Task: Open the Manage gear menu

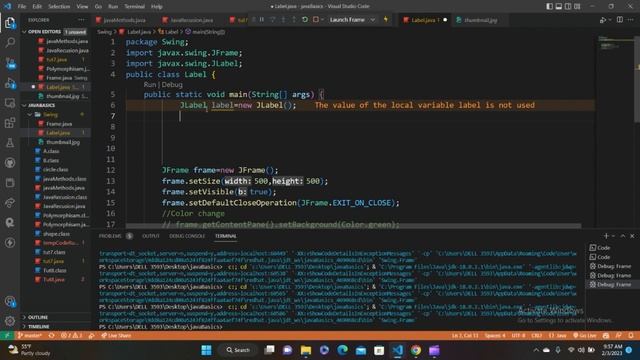Action: pyautogui.click(x=10, y=321)
